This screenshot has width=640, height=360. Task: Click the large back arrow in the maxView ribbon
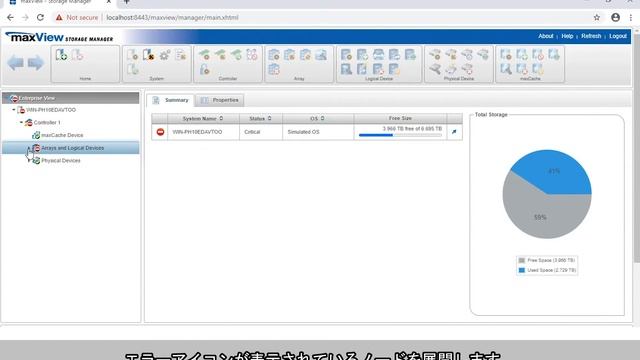point(16,63)
